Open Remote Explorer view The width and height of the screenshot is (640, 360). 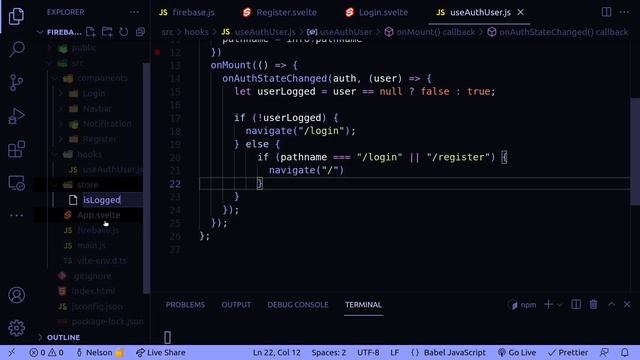(16, 182)
